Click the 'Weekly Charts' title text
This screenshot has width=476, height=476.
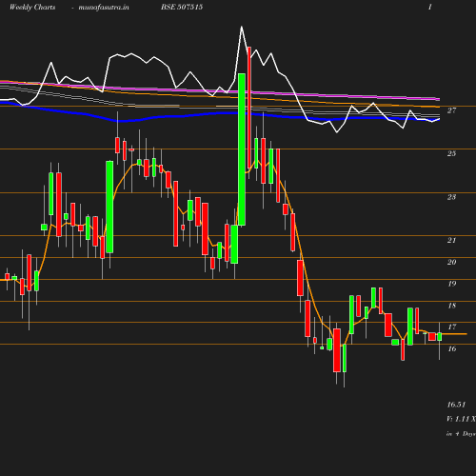point(32,8)
